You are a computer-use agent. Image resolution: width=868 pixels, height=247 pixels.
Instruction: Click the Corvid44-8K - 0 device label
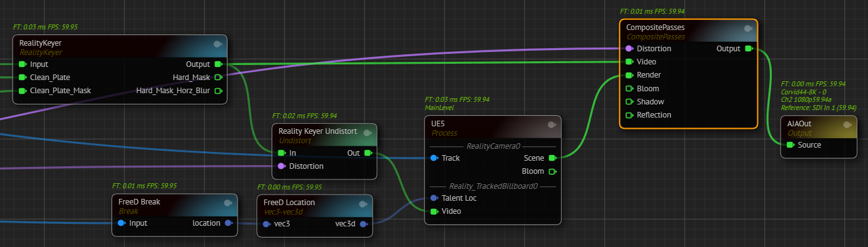point(804,92)
